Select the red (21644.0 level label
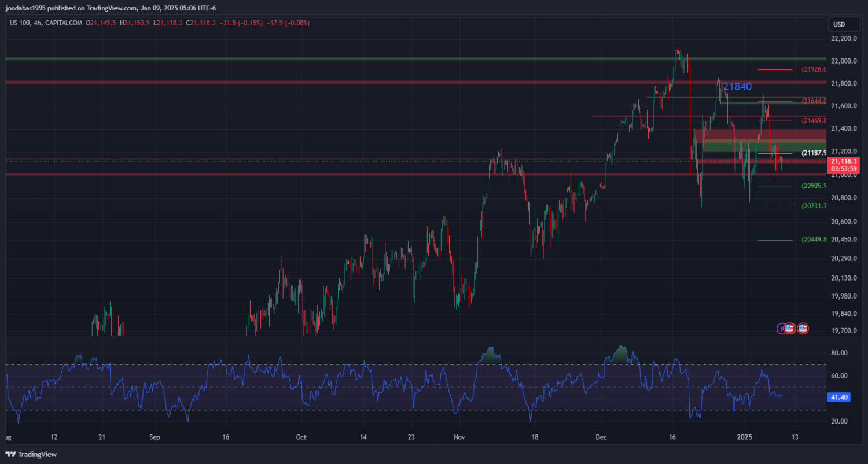Image resolution: width=868 pixels, height=464 pixels. coord(814,101)
